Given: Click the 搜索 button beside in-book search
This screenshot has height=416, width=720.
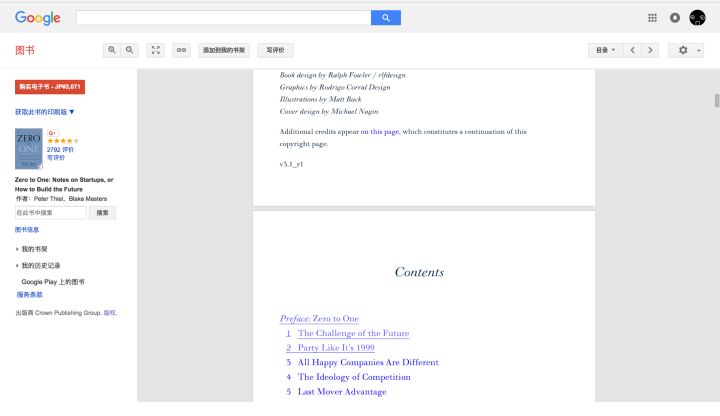Looking at the screenshot, I should pyautogui.click(x=102, y=213).
